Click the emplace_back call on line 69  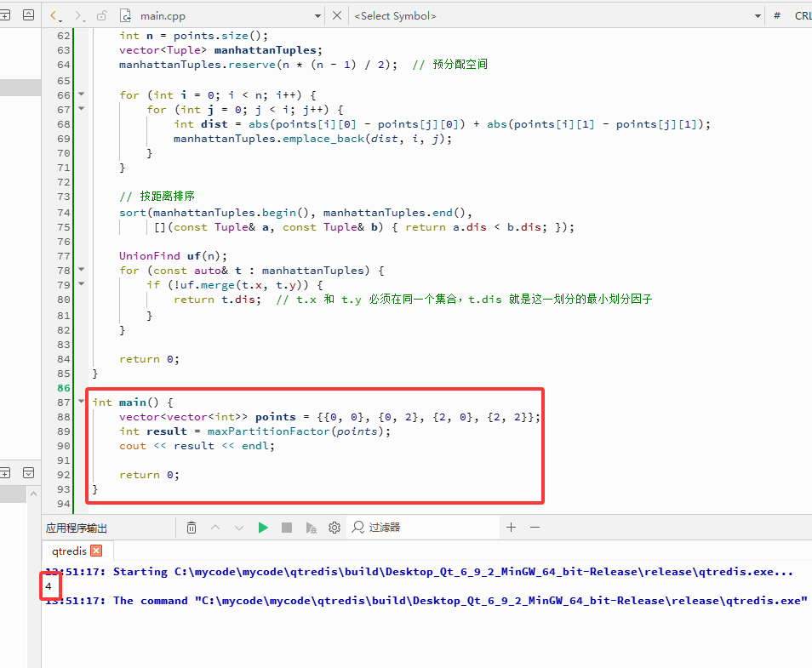(323, 139)
